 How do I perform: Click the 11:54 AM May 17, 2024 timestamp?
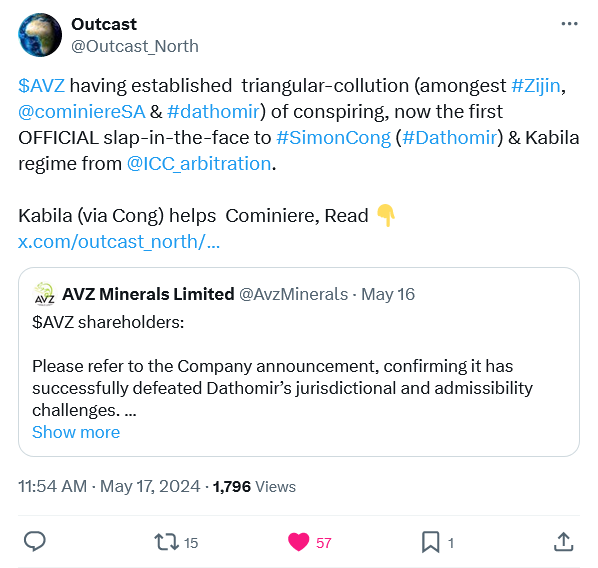coord(109,487)
